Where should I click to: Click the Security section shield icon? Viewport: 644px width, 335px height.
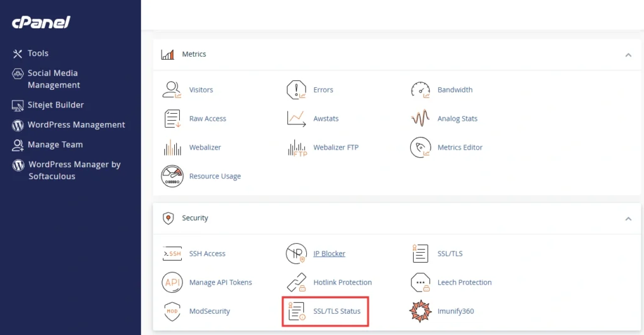(x=168, y=218)
